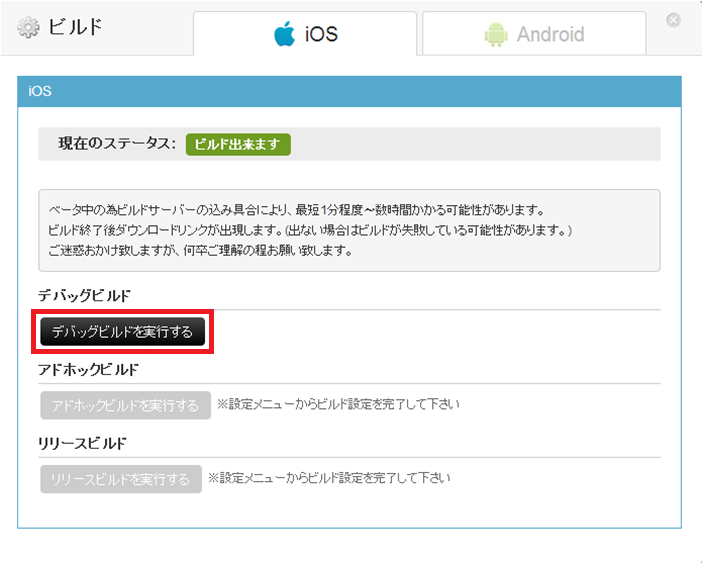Switch to the Android build tab

(x=534, y=34)
